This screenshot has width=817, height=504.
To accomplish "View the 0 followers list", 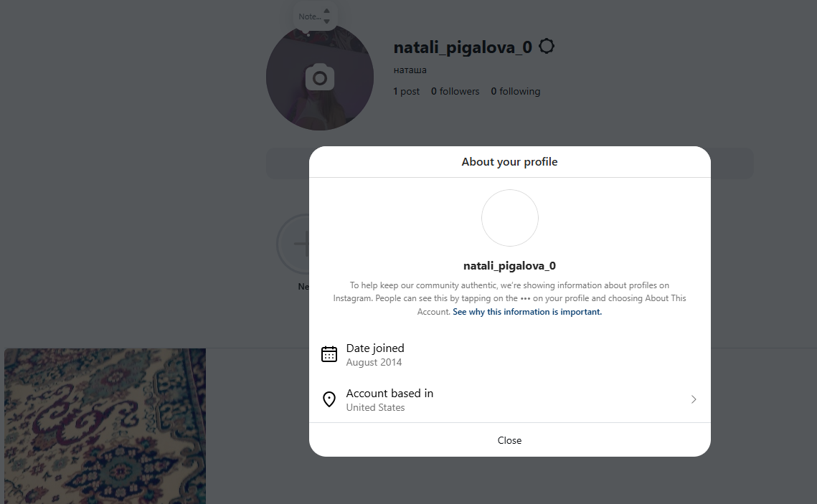I will 455,91.
